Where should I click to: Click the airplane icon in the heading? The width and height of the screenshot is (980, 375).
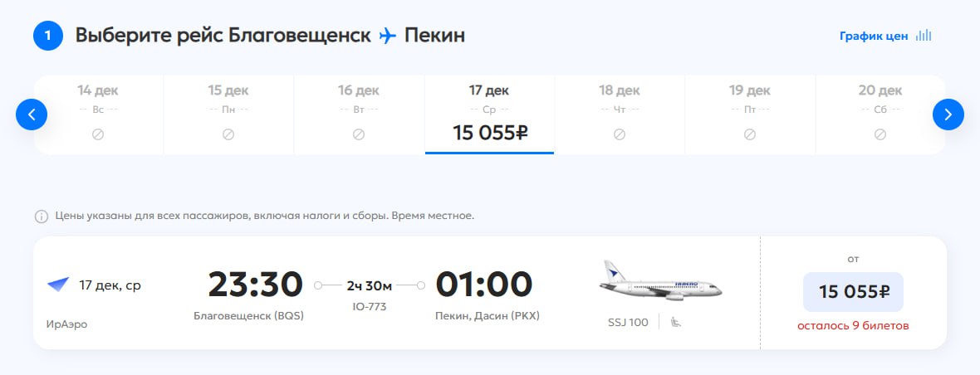[387, 36]
